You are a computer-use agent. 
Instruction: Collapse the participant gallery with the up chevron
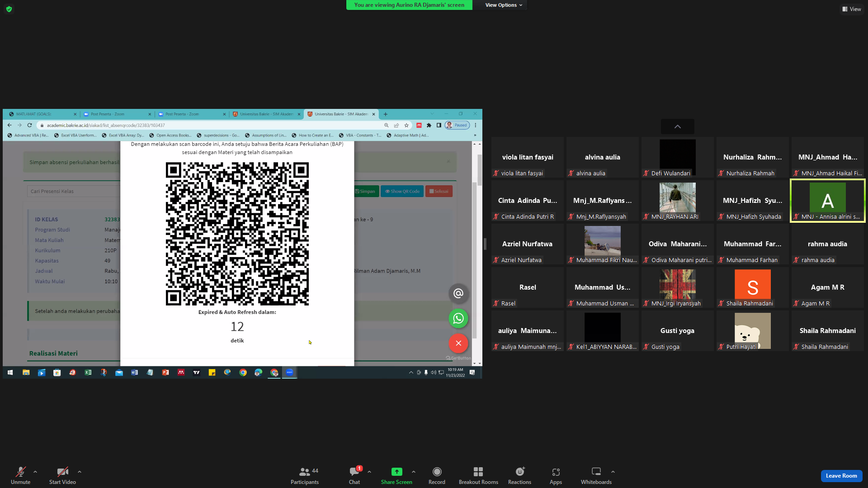[677, 127]
